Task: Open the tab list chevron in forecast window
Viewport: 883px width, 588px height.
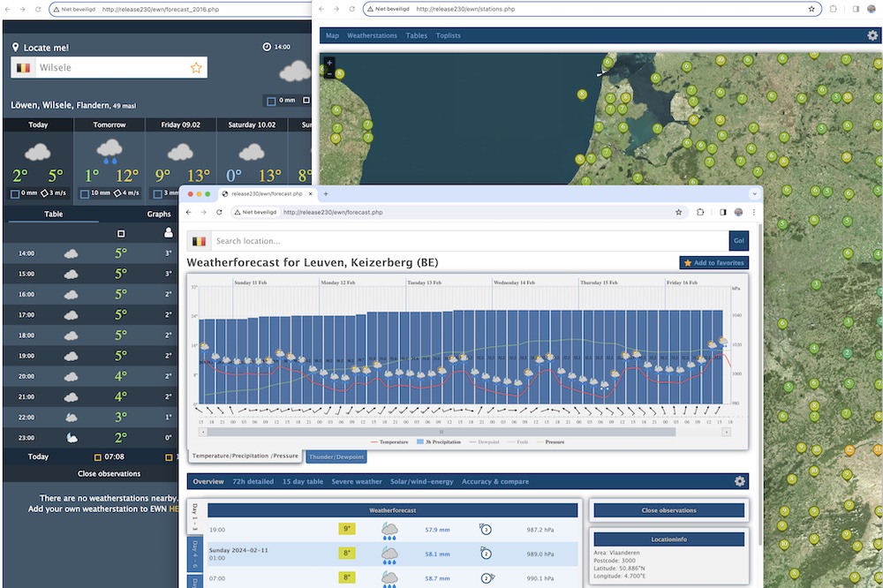Action: click(754, 193)
